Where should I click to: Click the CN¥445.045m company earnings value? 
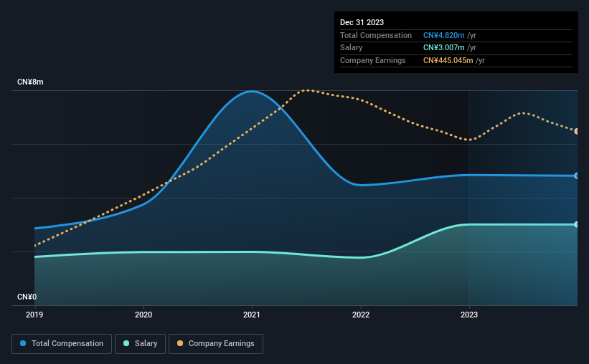coord(448,60)
